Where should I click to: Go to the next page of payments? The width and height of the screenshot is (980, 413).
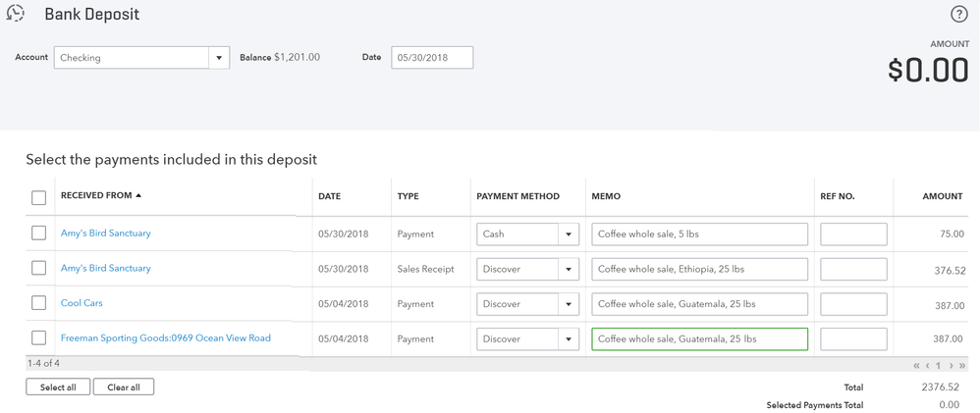click(x=951, y=366)
